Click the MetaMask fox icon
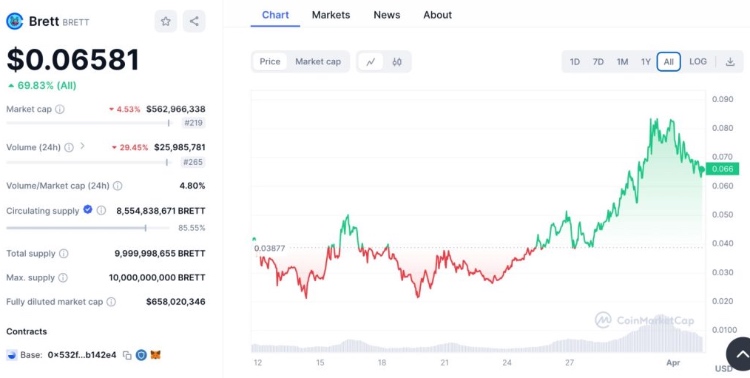The height and width of the screenshot is (378, 750). pyautogui.click(x=155, y=355)
